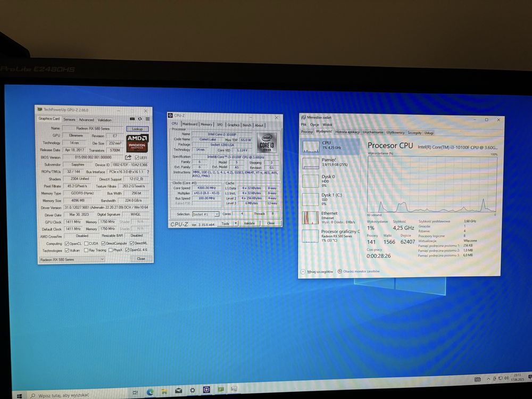Select Dysk 0 performance item
This screenshot has width=532, height=399.
(330, 181)
